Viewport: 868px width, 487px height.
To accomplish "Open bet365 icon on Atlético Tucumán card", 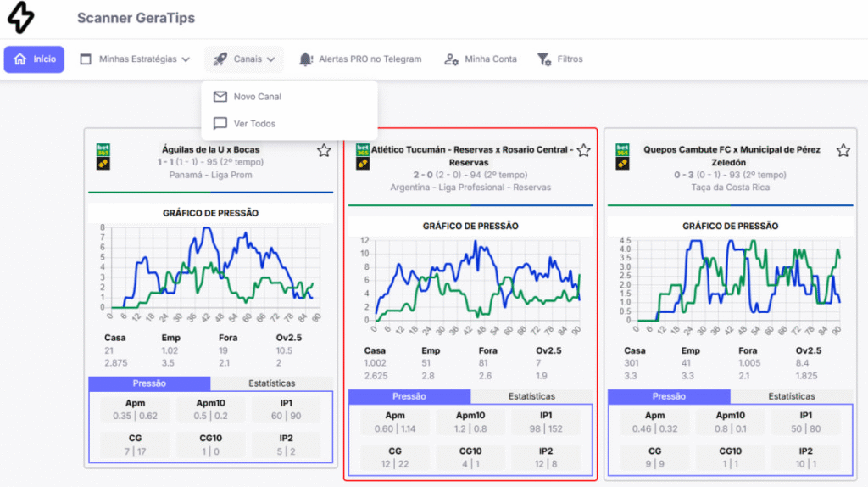I will click(363, 157).
